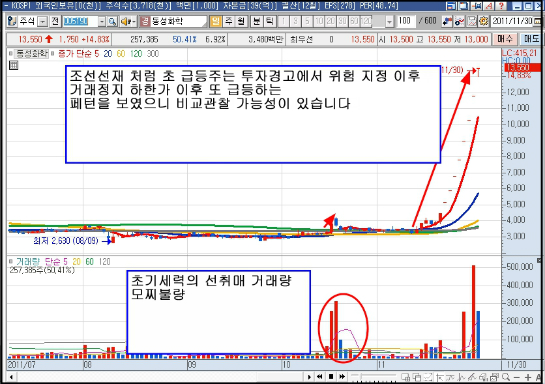Image resolution: width=545 pixels, height=384 pixels.
Task: Click the pin icon in title bar
Action: tap(476, 6)
